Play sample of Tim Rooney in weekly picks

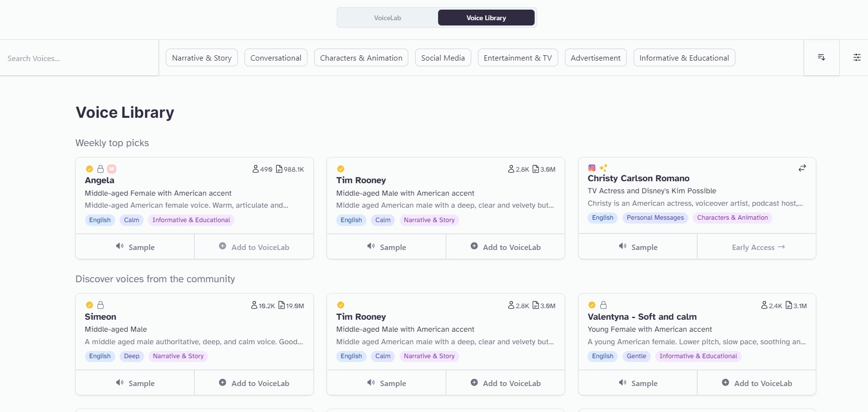click(x=387, y=247)
